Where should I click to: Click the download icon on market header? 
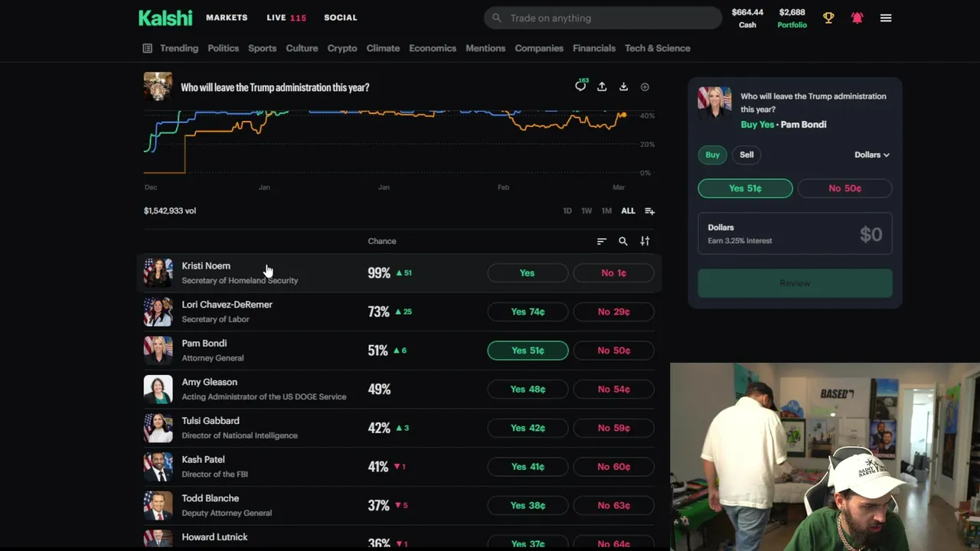[623, 86]
